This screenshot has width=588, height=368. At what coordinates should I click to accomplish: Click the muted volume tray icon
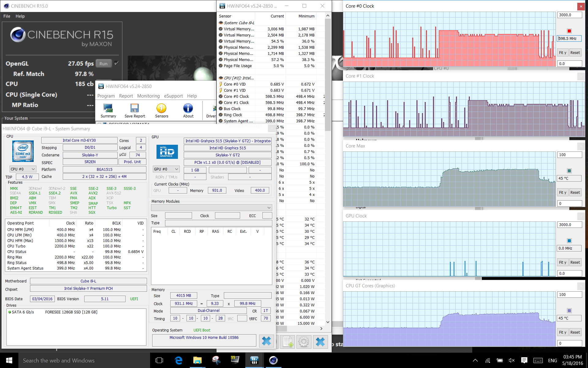click(511, 361)
